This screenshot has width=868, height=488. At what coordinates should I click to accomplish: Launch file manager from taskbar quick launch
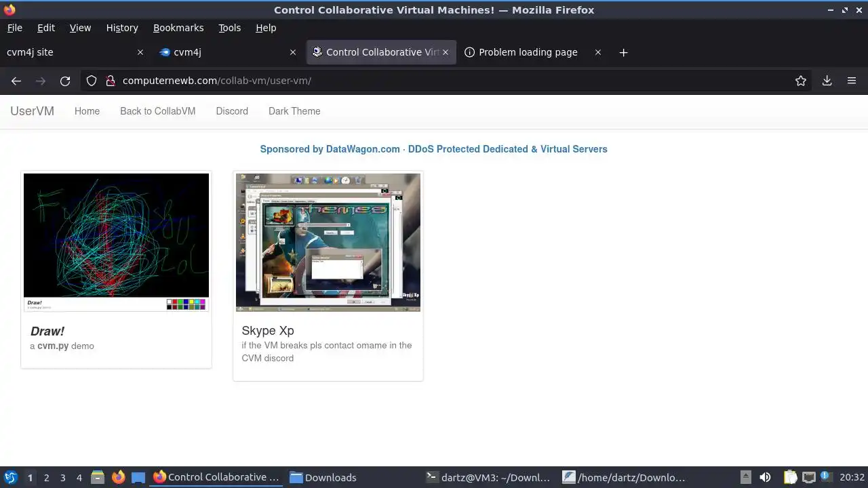pyautogui.click(x=98, y=477)
